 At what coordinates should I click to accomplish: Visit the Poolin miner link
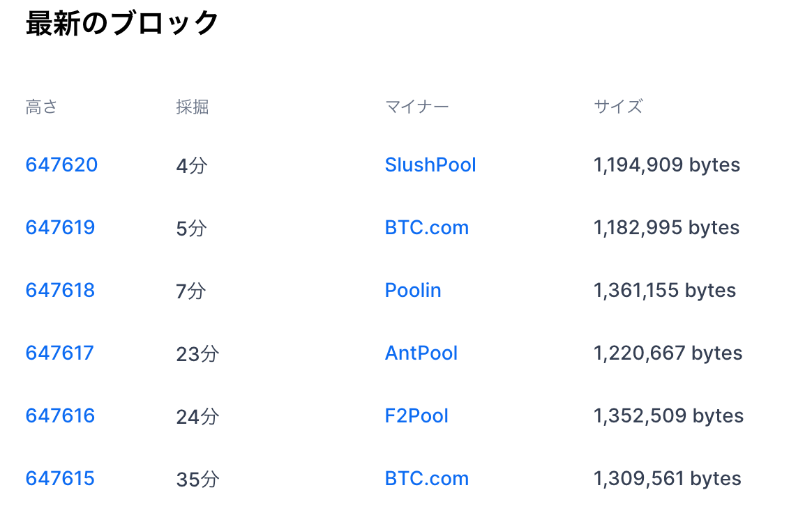413,290
